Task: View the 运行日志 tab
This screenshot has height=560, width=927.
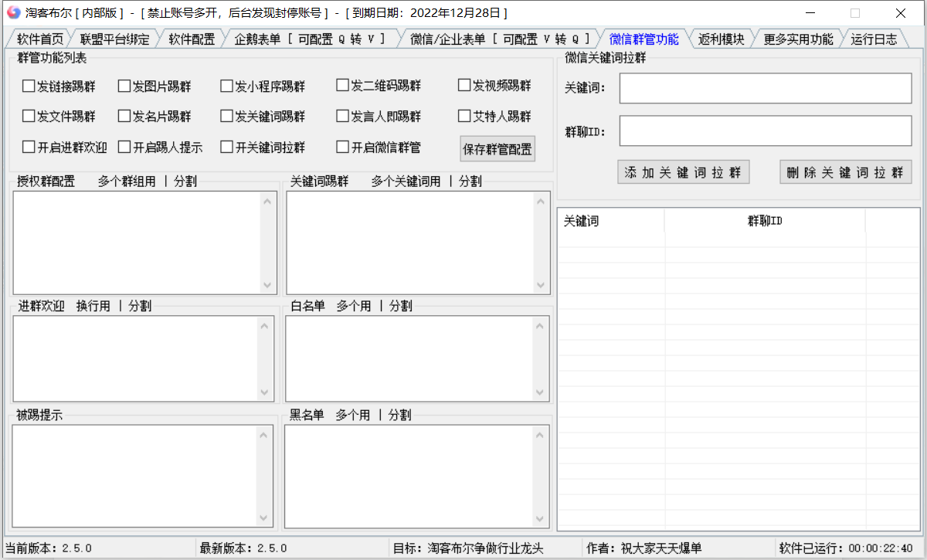Action: (x=874, y=39)
